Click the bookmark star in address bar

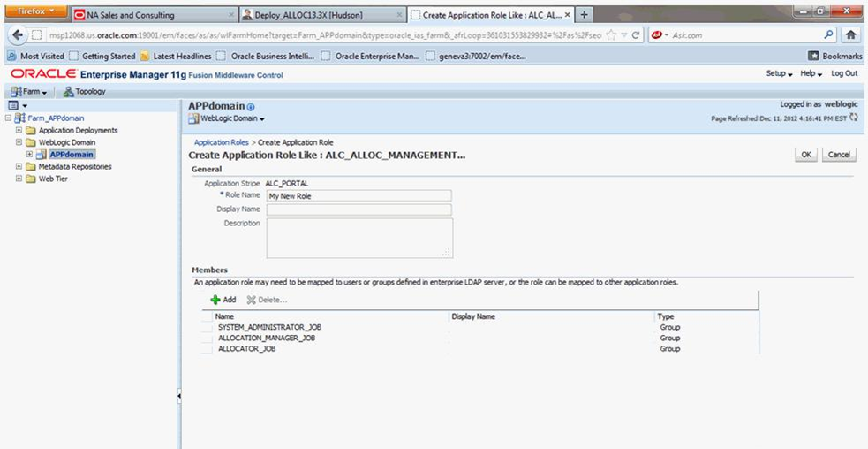[611, 35]
